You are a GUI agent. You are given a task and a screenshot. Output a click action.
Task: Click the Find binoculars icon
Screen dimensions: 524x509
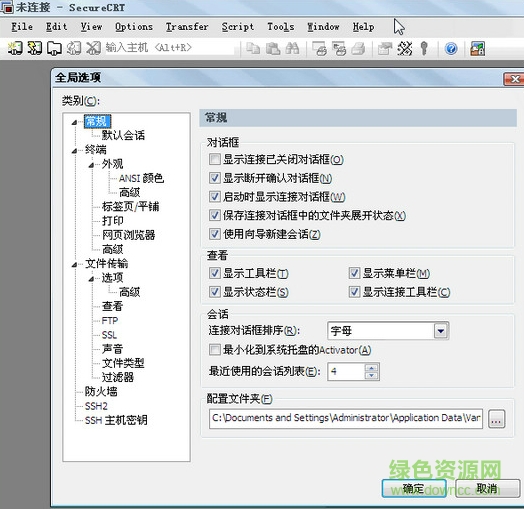point(292,48)
